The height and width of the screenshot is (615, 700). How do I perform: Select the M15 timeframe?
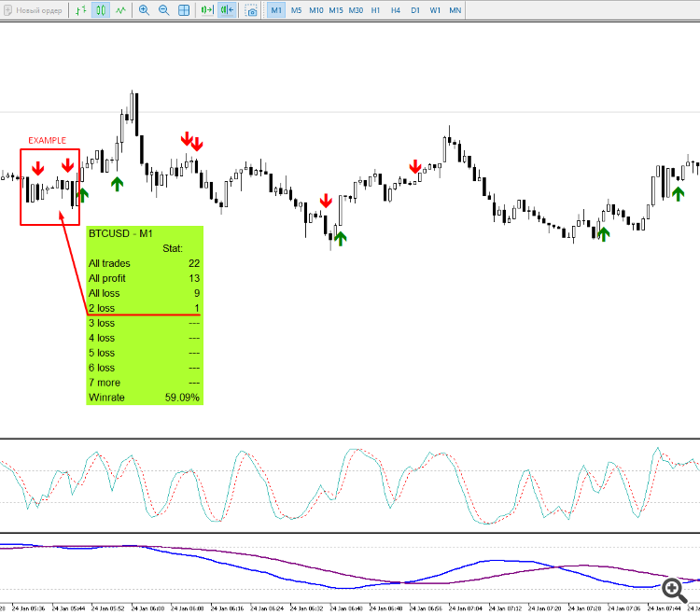[336, 10]
